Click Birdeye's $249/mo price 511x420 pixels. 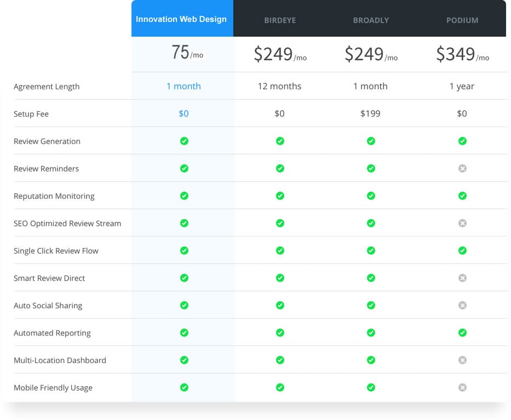tap(280, 54)
